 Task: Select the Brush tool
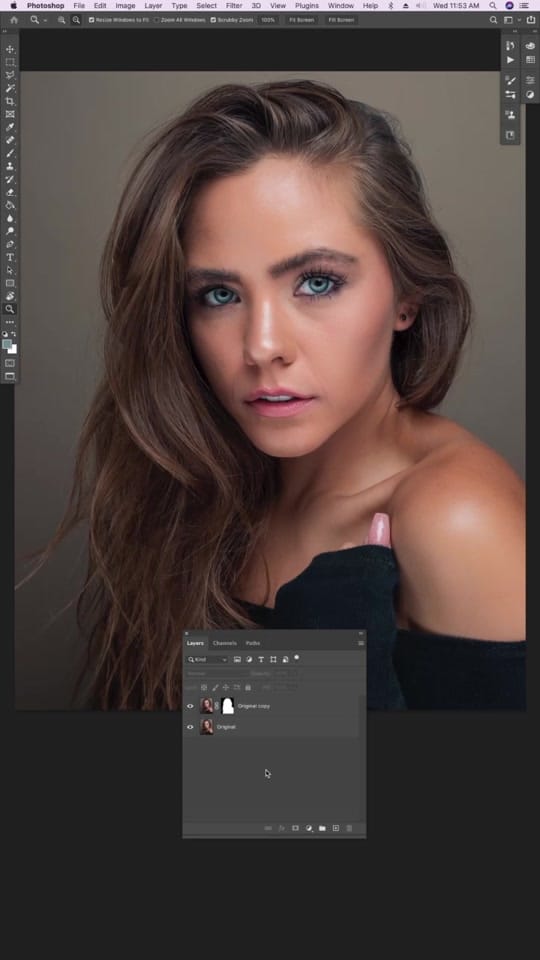coord(10,153)
